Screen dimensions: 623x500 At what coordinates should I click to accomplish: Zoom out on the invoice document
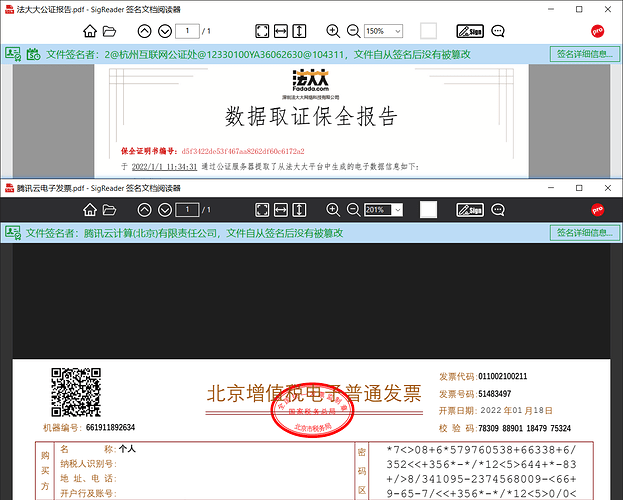pyautogui.click(x=353, y=209)
